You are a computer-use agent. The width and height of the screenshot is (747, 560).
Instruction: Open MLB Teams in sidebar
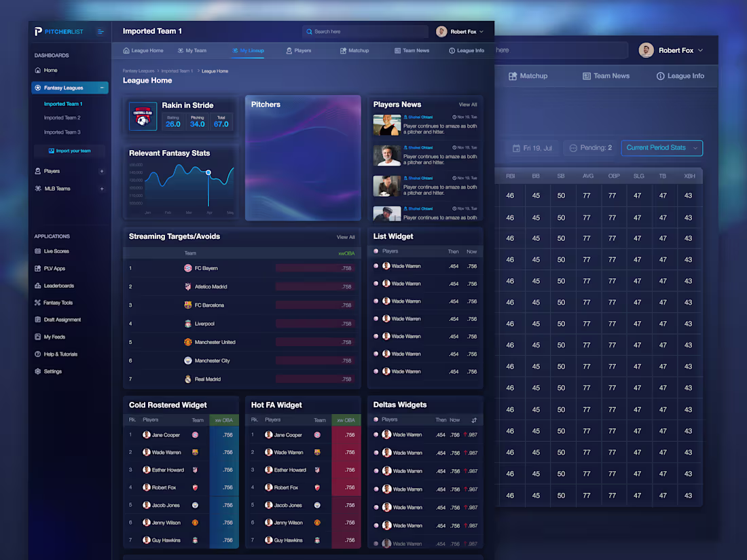52,189
